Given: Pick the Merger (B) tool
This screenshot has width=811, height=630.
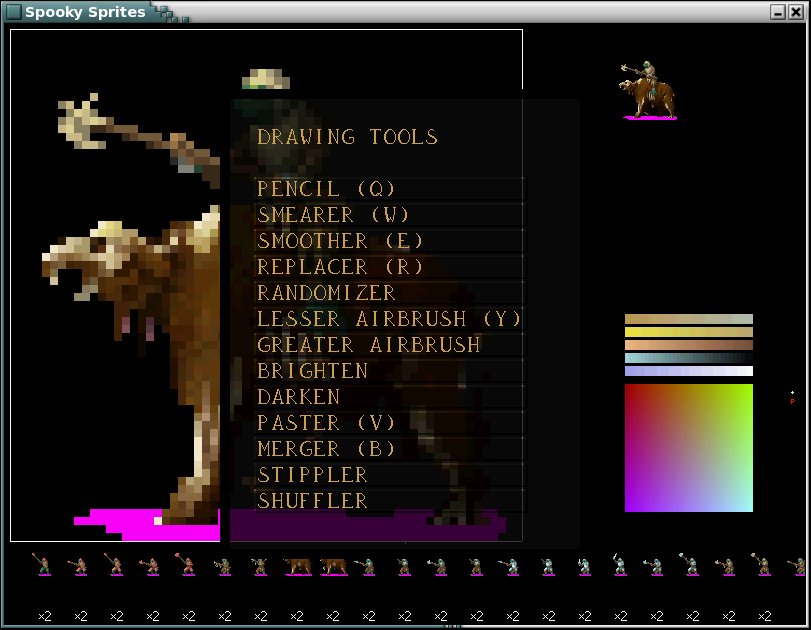Looking at the screenshot, I should (x=327, y=449).
